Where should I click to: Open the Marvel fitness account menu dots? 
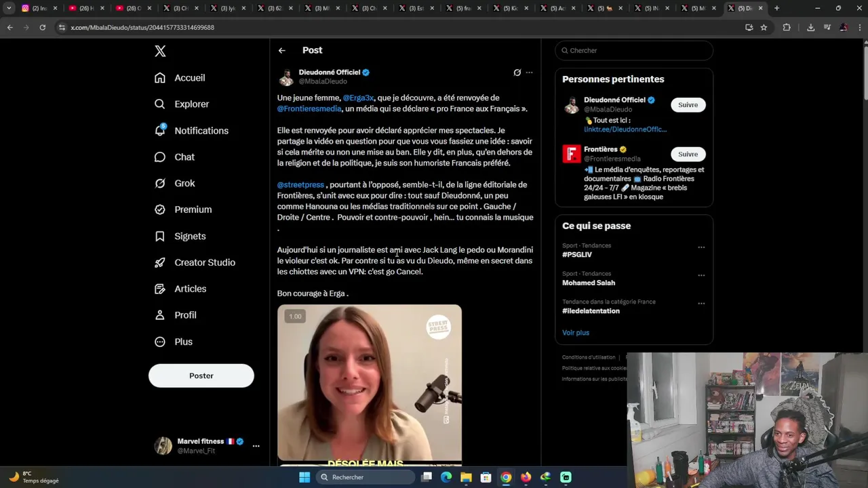click(x=256, y=446)
